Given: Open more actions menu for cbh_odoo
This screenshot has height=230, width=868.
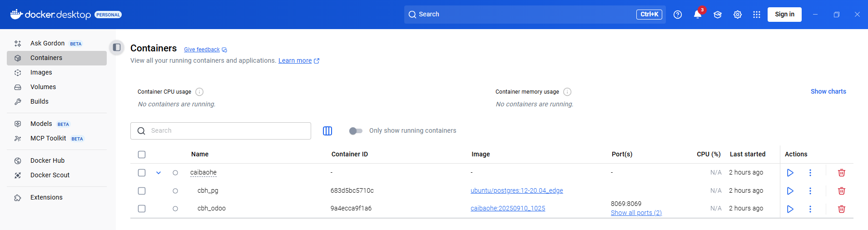Looking at the screenshot, I should [x=810, y=209].
